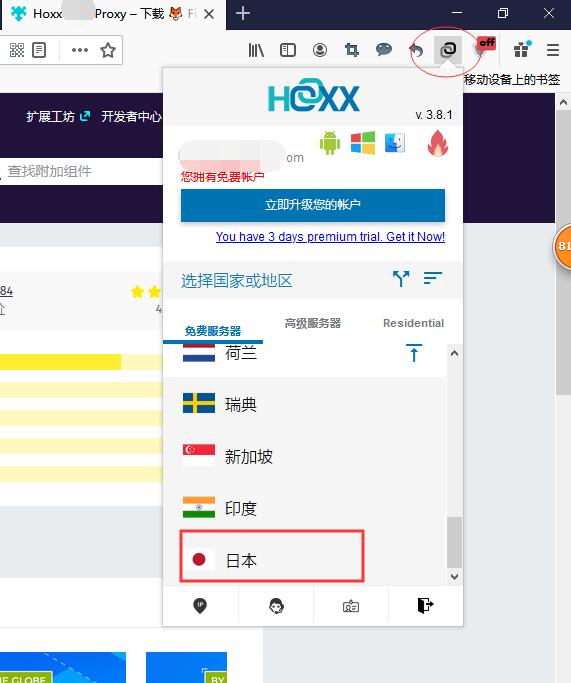This screenshot has width=571, height=683.
Task: Click the red flame icon
Action: click(x=438, y=143)
